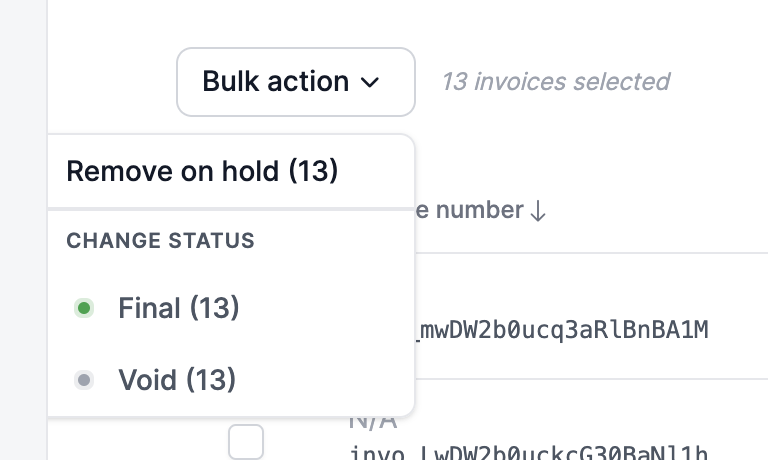Click the (13) count next to Final
Screen dimensions: 768x460
[x=214, y=308]
